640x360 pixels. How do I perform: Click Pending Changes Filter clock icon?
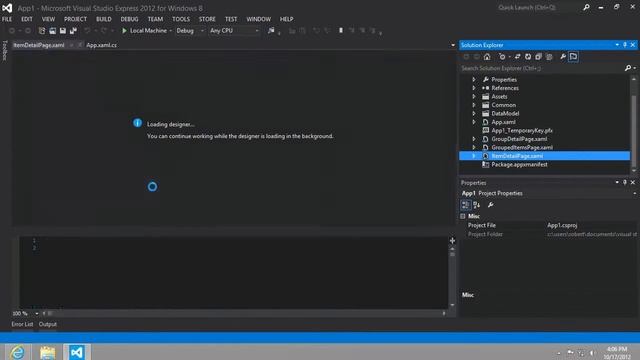coord(502,57)
